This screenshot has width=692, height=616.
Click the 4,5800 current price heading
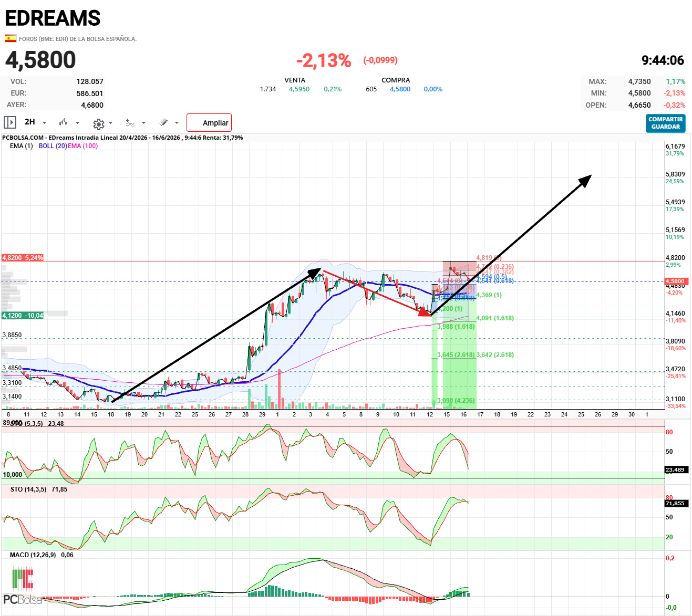pos(40,60)
